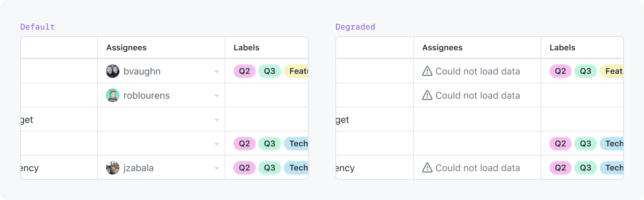The width and height of the screenshot is (644, 200).
Task: Click warning triangle in second Degraded row
Action: click(x=427, y=95)
